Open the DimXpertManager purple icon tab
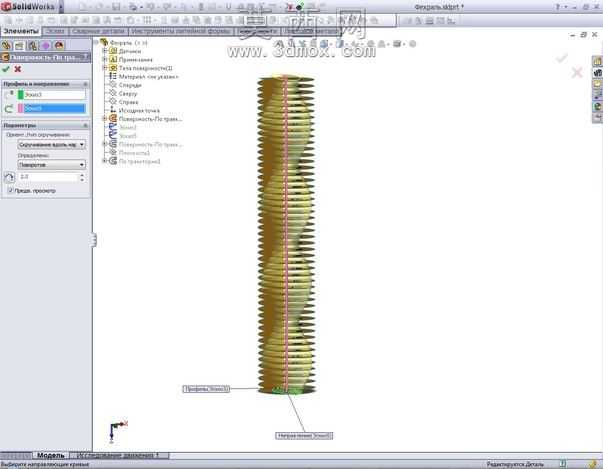This screenshot has width=603, height=469. pyautogui.click(x=46, y=46)
